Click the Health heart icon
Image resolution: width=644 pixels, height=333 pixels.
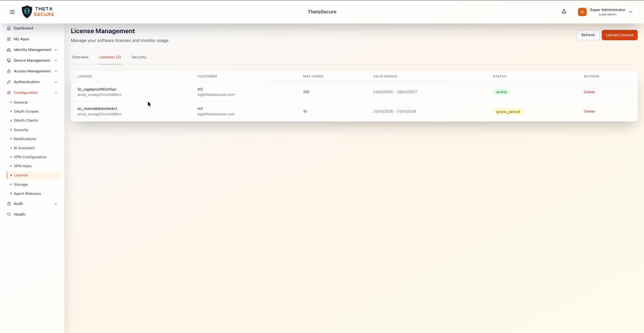click(9, 214)
